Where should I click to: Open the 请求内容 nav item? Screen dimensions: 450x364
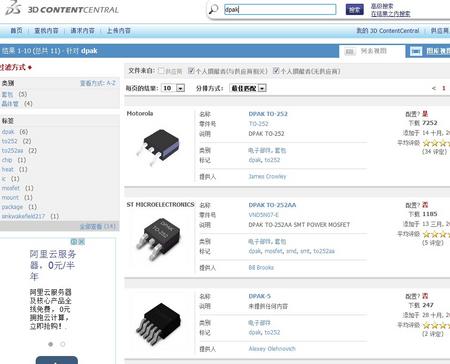tap(82, 31)
